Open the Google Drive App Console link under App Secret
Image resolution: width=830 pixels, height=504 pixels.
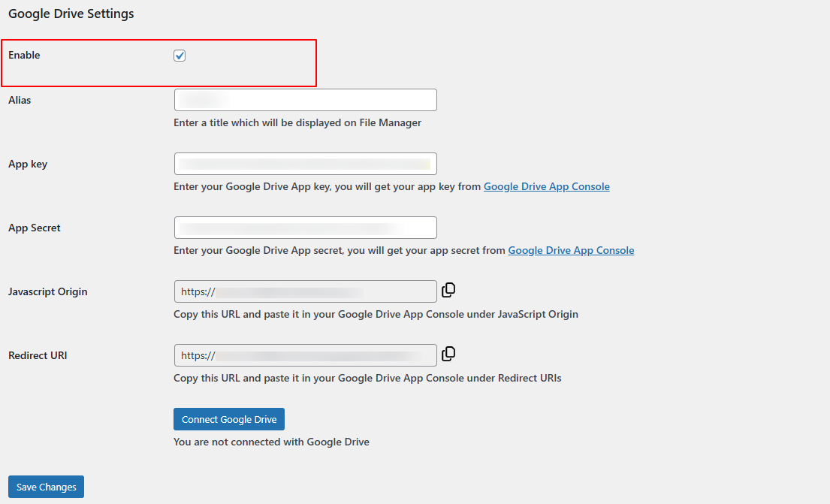[571, 250]
